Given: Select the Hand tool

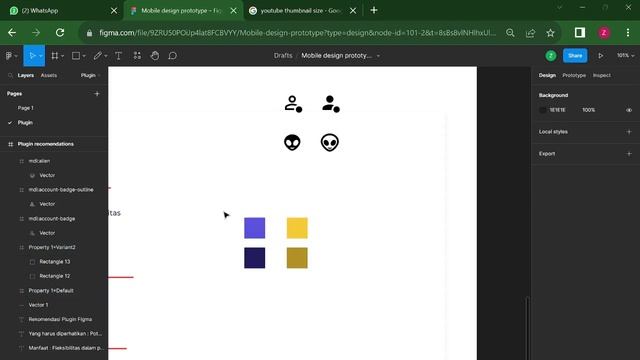Looking at the screenshot, I should 155,56.
